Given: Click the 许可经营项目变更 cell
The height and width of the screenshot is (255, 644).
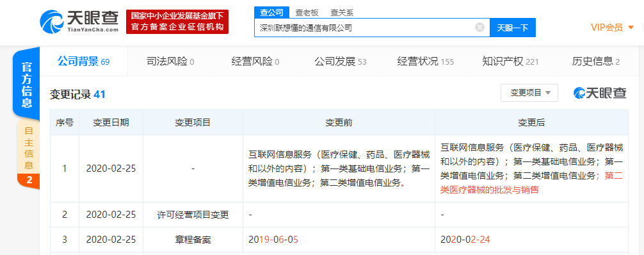Looking at the screenshot, I should tap(193, 215).
